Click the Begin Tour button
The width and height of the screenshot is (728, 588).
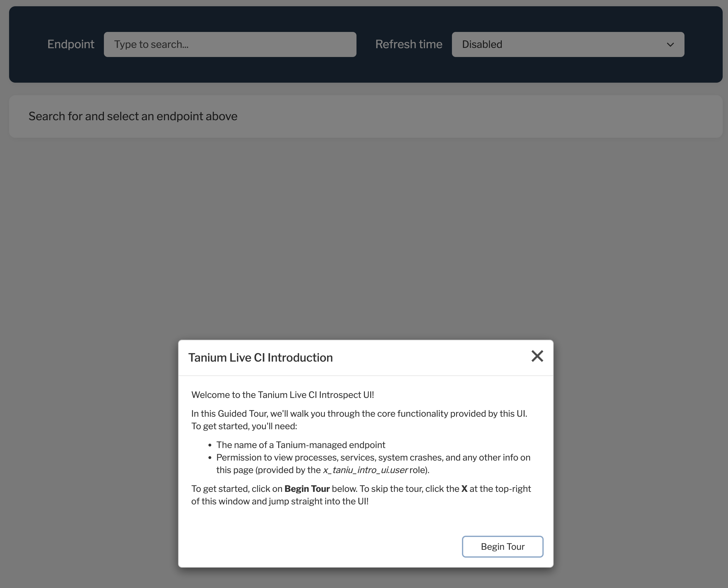(502, 546)
